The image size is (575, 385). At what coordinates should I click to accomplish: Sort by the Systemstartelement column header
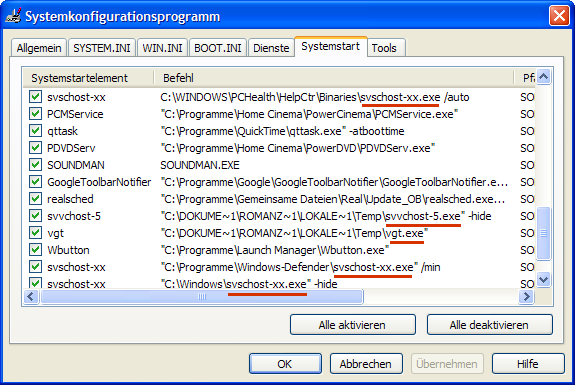coord(88,78)
